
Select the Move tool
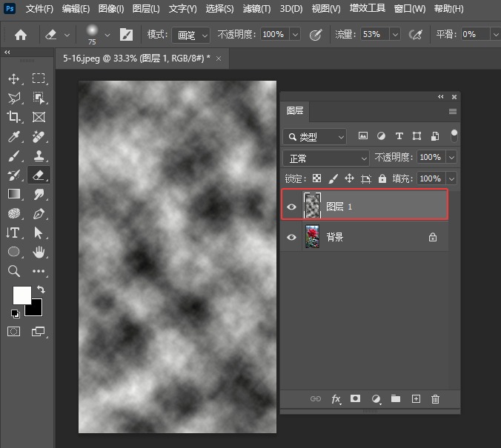14,78
